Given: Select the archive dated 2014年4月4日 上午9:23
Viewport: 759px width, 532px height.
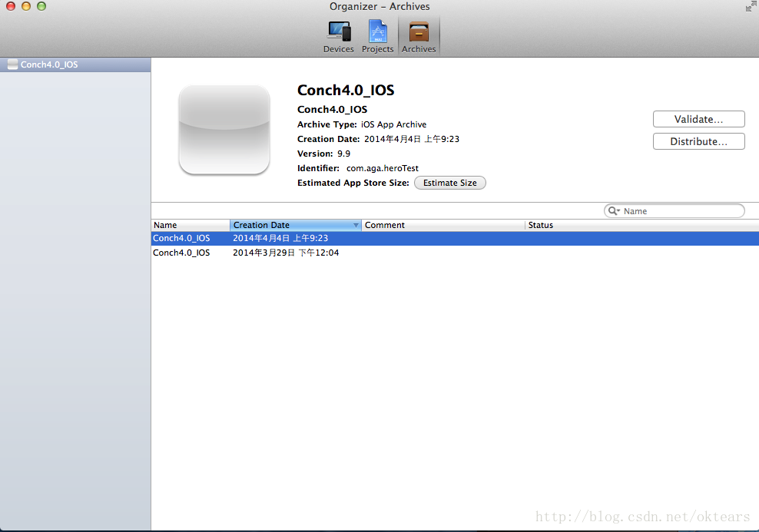Looking at the screenshot, I should [455, 238].
